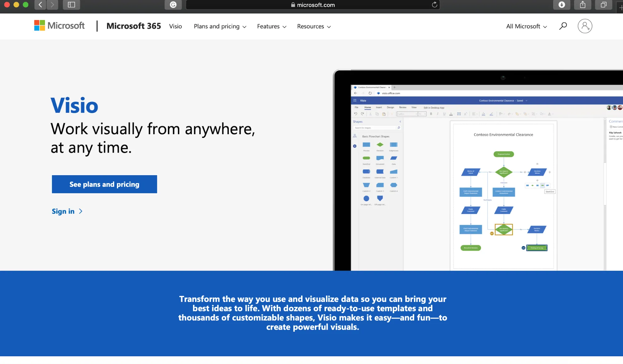Select the Visio nav item
This screenshot has width=623, height=364.
(x=175, y=26)
